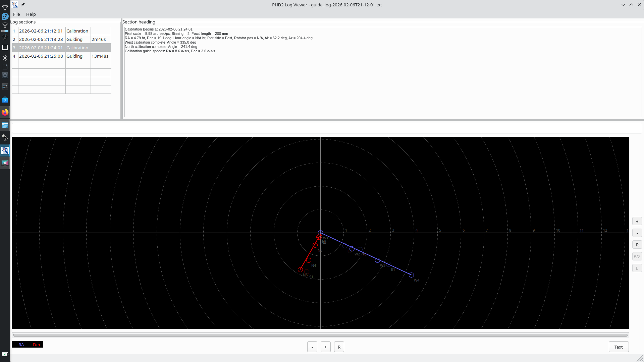Image resolution: width=644 pixels, height=362 pixels.
Task: Toggle the RA legend entry
Action: click(x=19, y=345)
